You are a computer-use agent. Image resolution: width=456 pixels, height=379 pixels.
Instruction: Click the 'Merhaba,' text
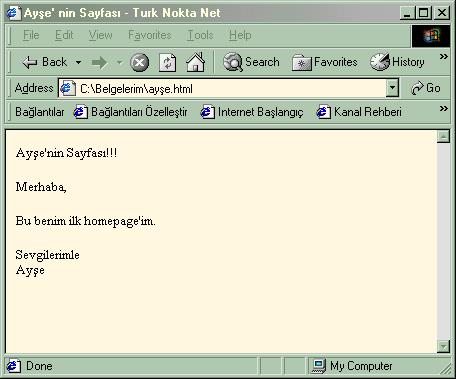(41, 187)
